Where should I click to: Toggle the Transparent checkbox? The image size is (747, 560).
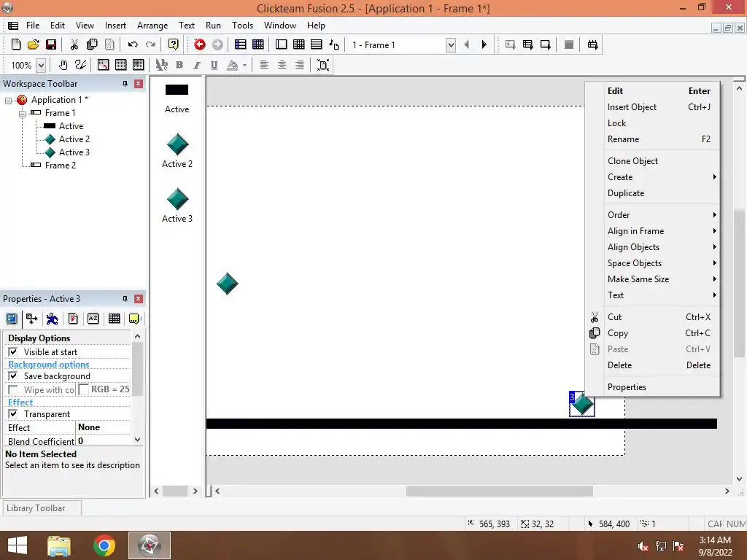coord(13,414)
